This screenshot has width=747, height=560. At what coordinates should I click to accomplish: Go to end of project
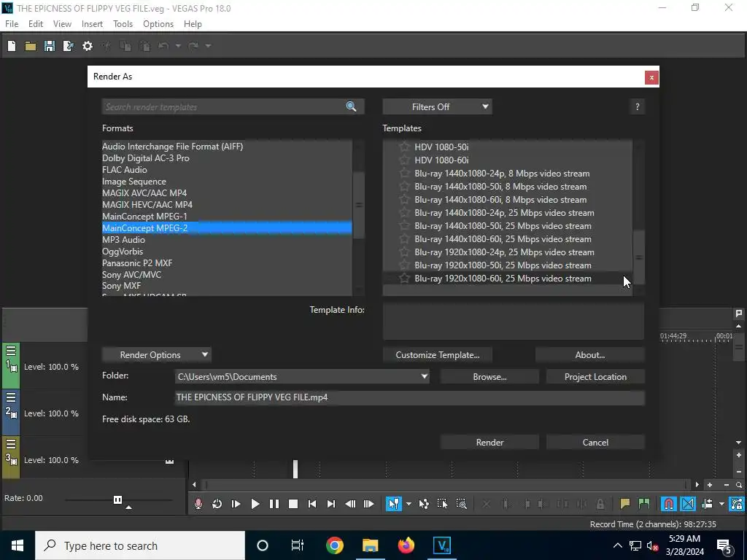coord(331,504)
